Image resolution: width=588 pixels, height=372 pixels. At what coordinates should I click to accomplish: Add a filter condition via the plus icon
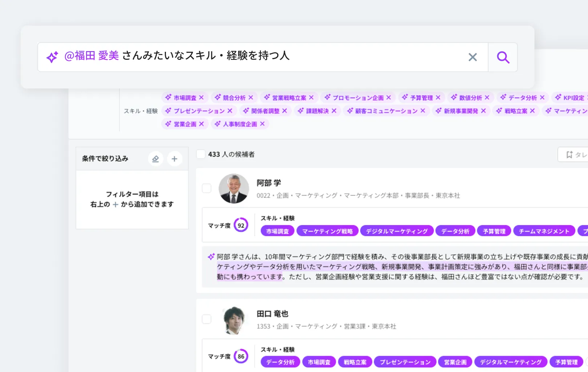point(175,158)
